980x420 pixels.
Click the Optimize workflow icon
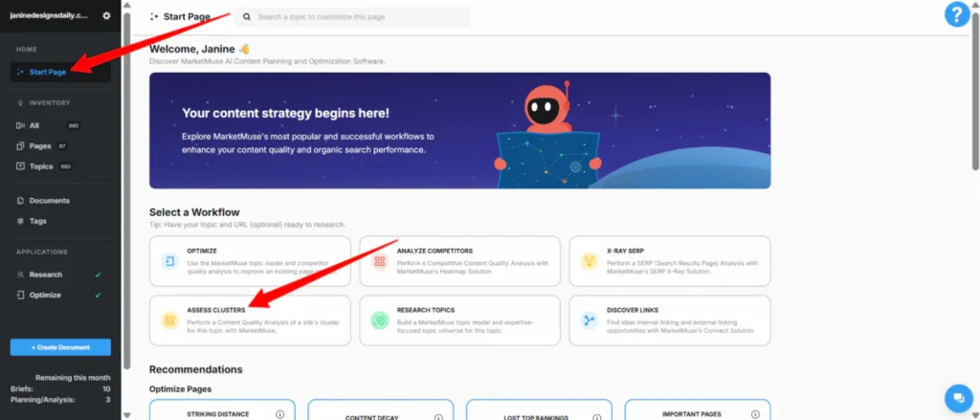[170, 261]
